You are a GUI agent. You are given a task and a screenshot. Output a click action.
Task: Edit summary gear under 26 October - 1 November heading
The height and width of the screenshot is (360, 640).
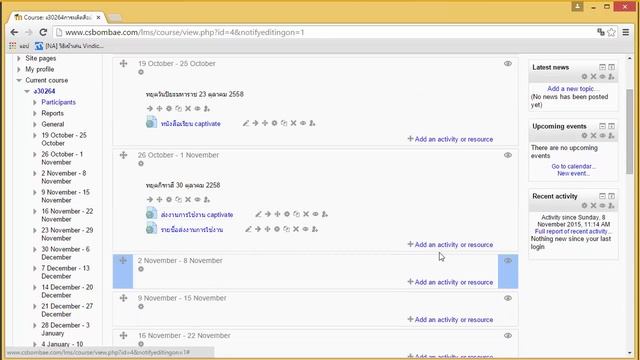141,164
